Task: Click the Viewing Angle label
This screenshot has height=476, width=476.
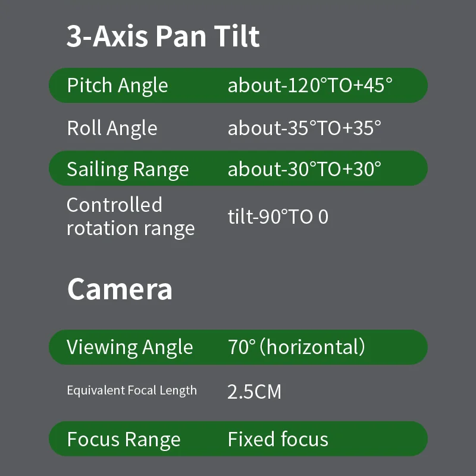Action: [x=130, y=347]
